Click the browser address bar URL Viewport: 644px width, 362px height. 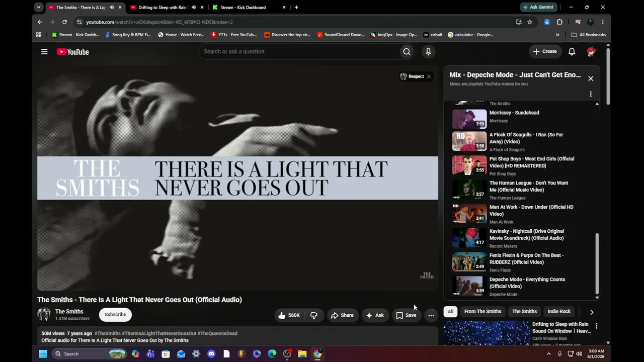pos(159,22)
